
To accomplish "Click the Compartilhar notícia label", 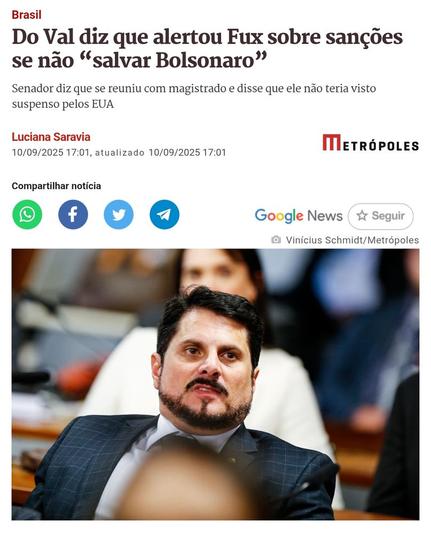I will coord(56,186).
